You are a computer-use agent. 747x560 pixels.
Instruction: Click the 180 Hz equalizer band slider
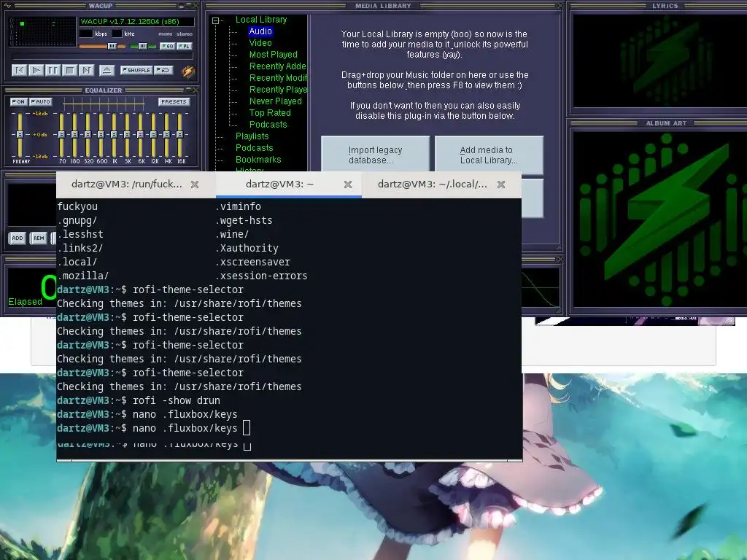click(75, 135)
